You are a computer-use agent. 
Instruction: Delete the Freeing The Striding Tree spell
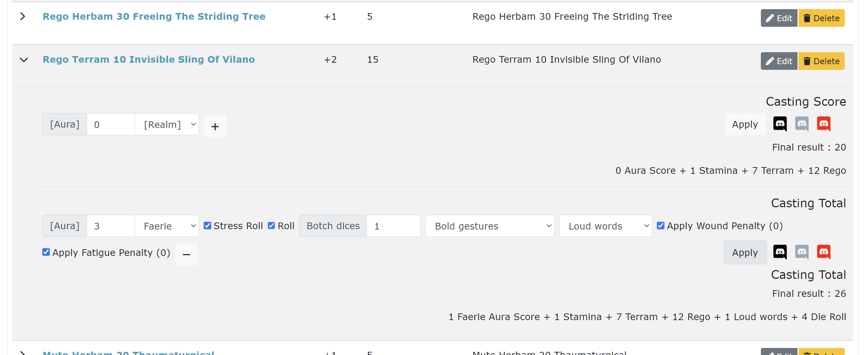821,18
